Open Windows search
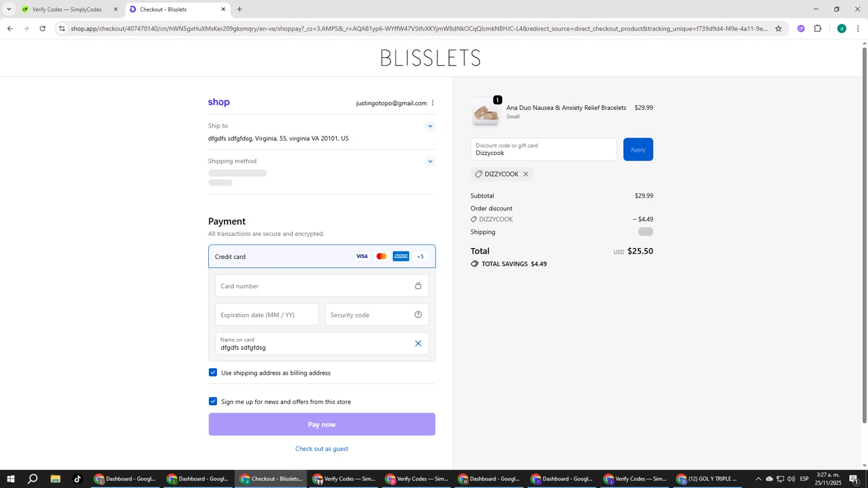868x488 pixels. (33, 479)
